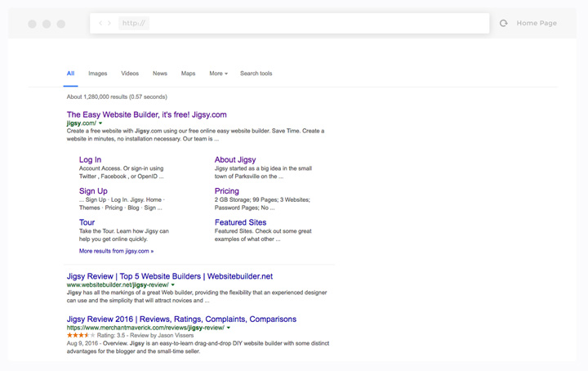Click the Rating: 3.5 Review by Jason Vissers text
The width and height of the screenshot is (588, 371).
click(145, 335)
